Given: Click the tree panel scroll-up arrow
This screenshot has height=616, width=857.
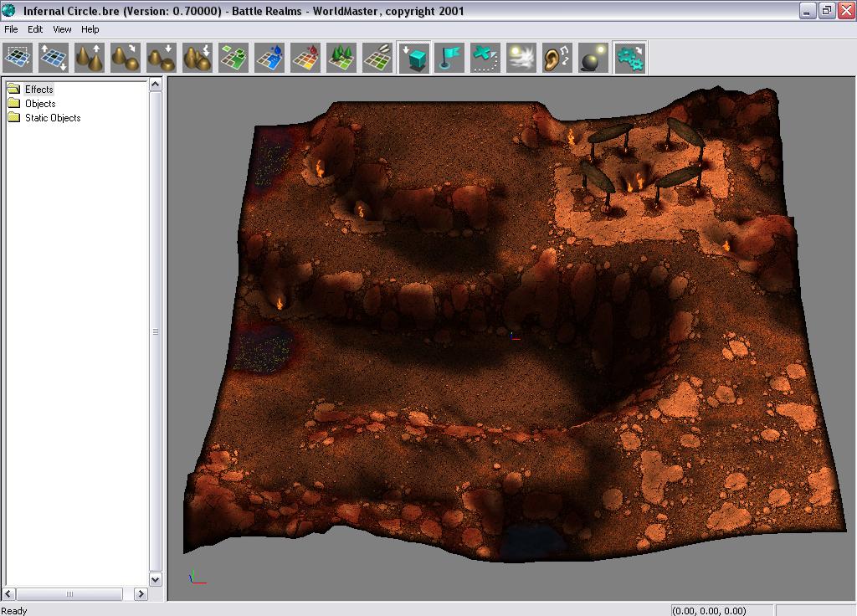Looking at the screenshot, I should pos(155,85).
